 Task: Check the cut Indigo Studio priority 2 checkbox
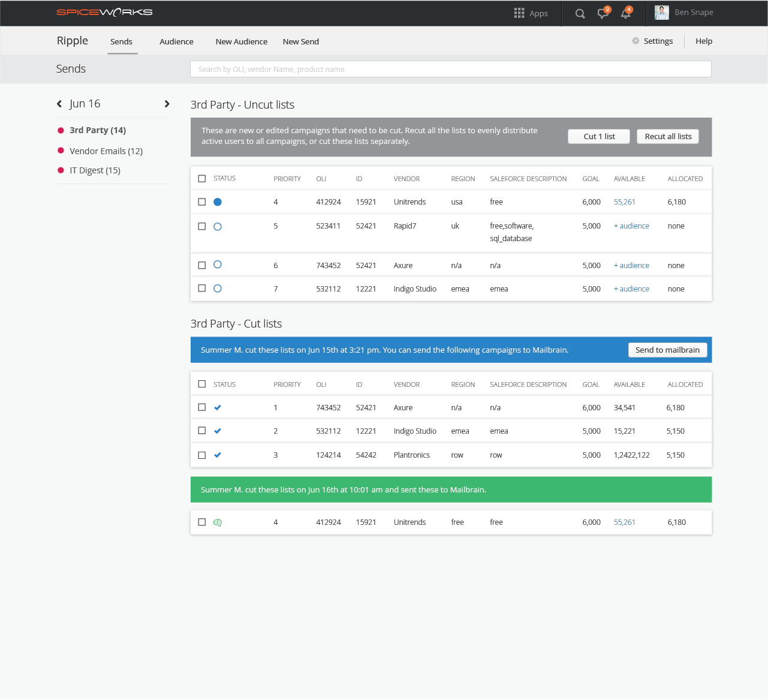202,431
